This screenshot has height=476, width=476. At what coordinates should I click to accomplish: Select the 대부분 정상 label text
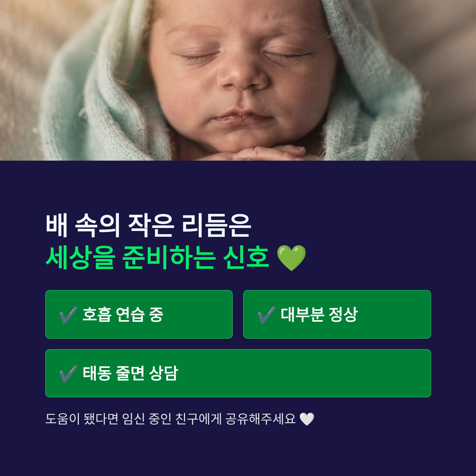coord(319,315)
